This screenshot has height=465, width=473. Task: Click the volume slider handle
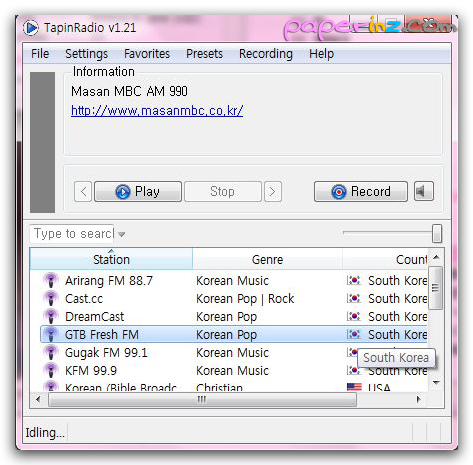click(437, 233)
